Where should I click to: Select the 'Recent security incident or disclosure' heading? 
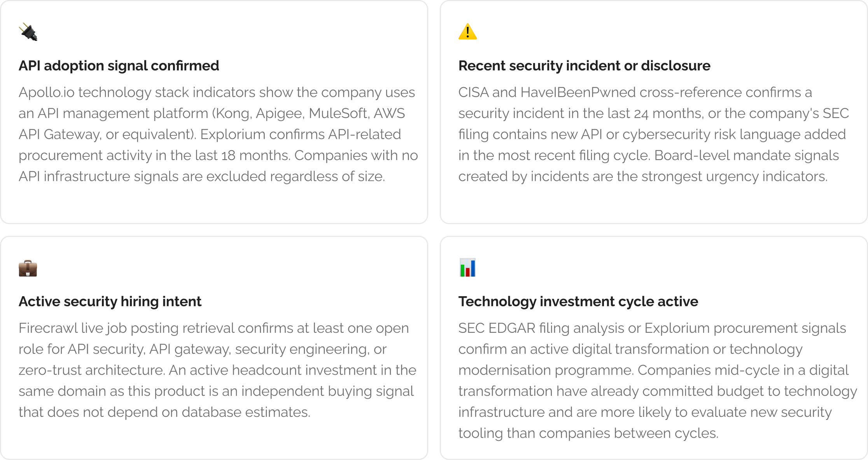click(584, 66)
